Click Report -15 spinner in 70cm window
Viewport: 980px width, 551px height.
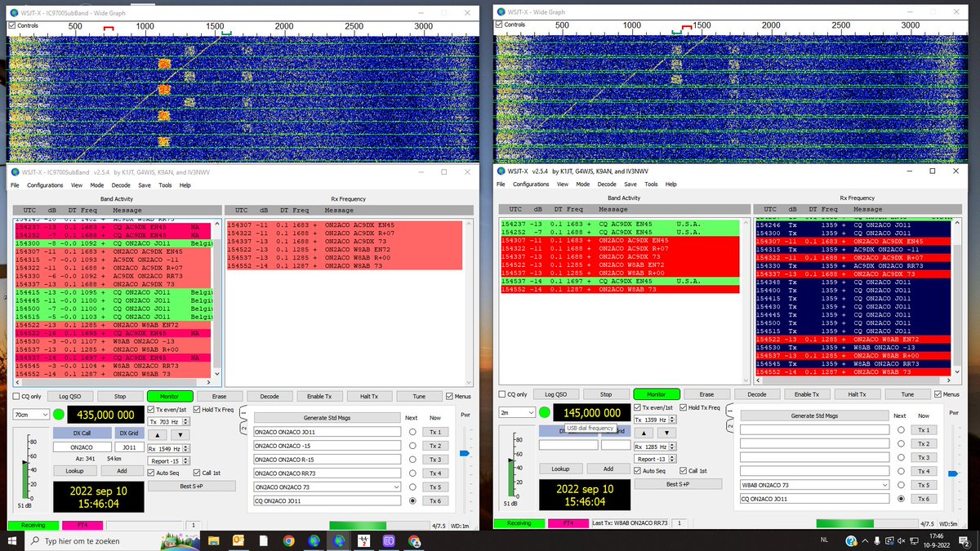169,460
